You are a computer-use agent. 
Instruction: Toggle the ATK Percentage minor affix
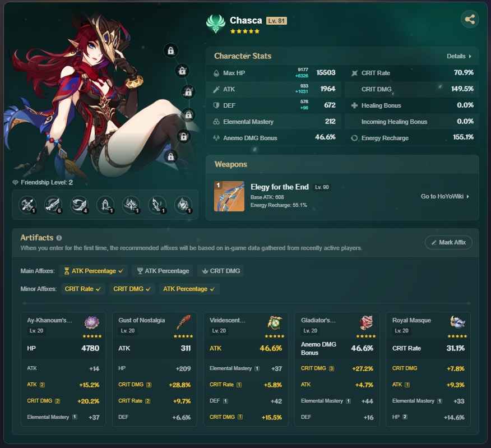(189, 289)
